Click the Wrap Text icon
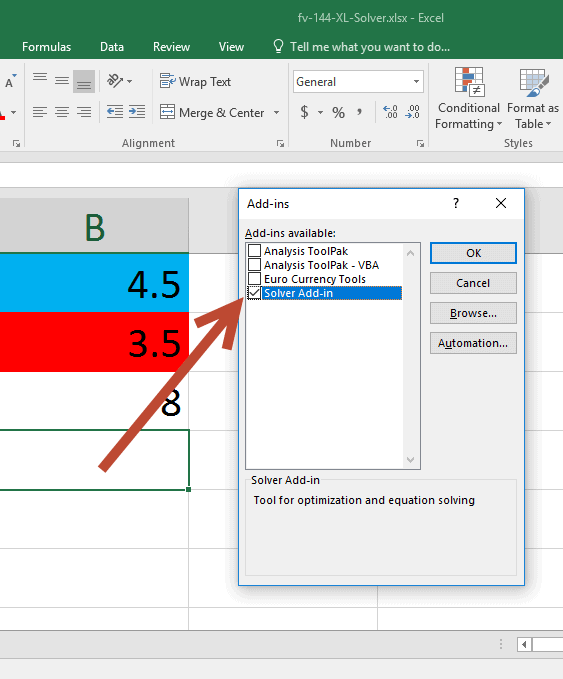Viewport: 563px width, 679px height. tap(168, 81)
